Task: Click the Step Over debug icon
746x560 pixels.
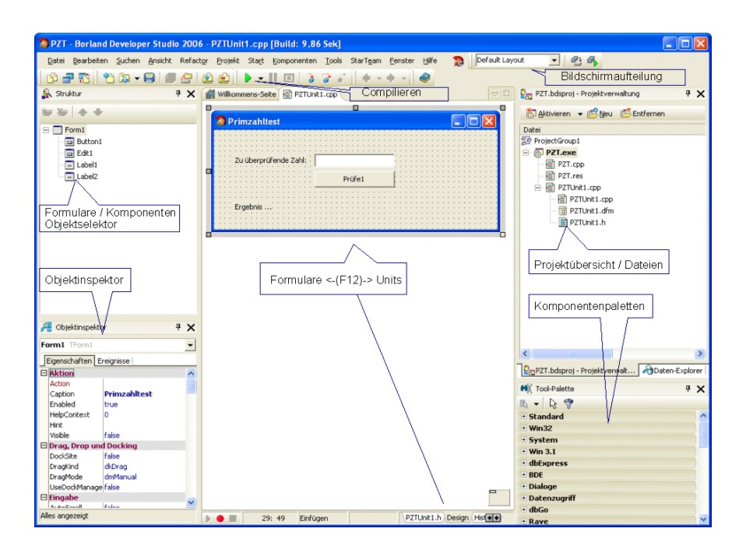Action: (x=326, y=78)
